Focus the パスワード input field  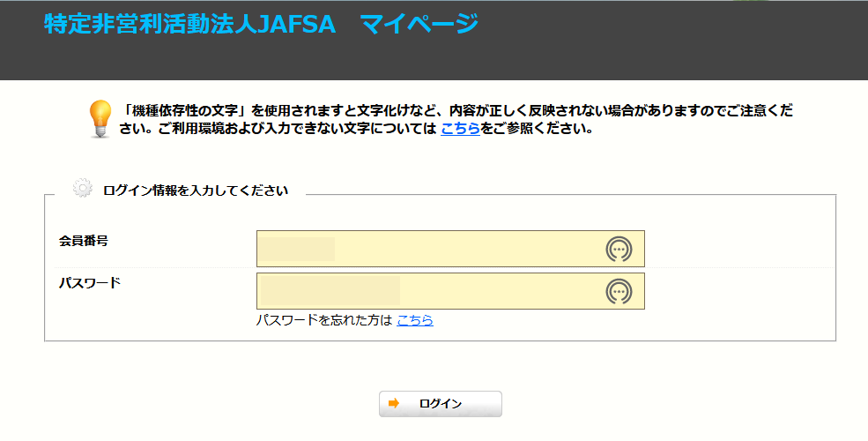(x=450, y=291)
